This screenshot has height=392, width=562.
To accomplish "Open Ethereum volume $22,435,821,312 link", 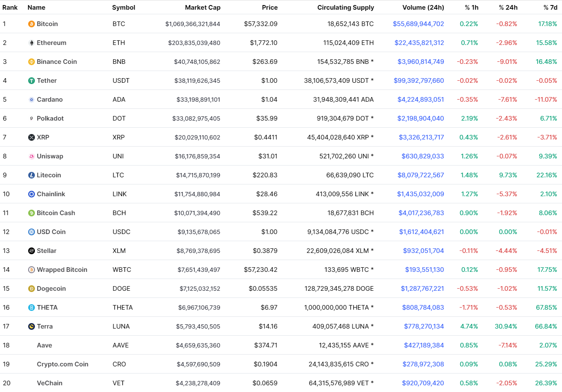I will click(419, 43).
